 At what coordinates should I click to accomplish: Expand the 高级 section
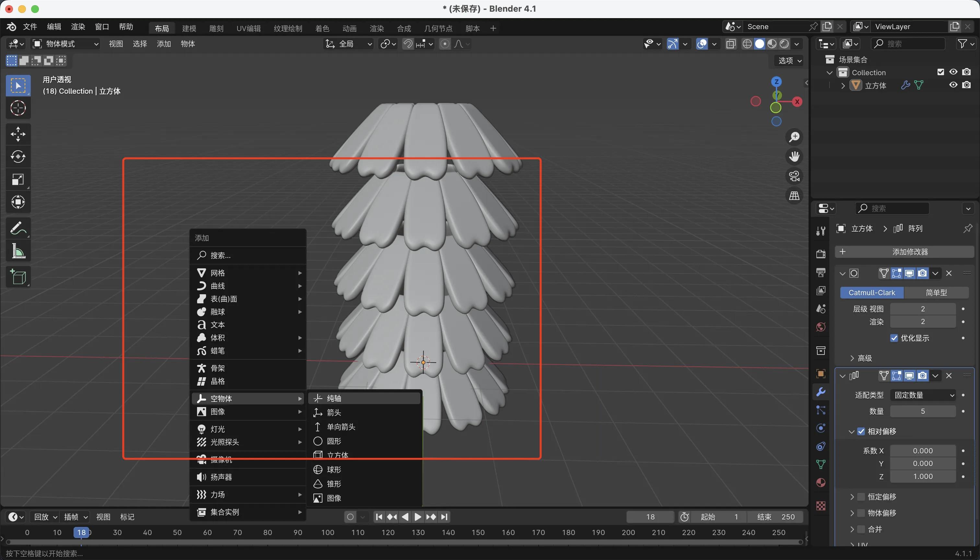point(861,358)
